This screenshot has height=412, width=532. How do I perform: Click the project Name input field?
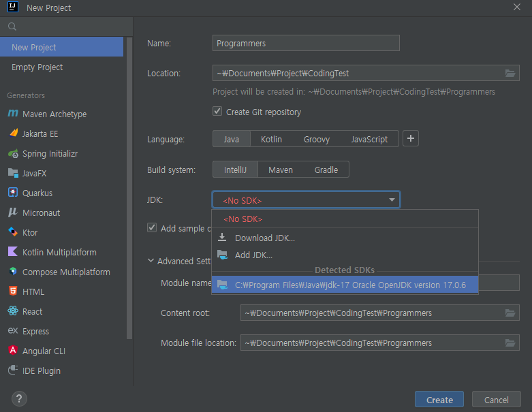click(x=306, y=43)
